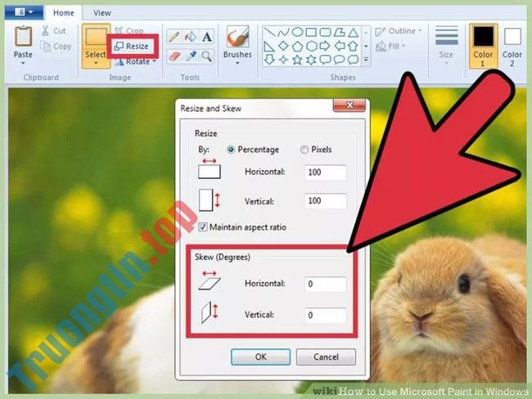Click the Resize Horizontal value field
Screen dimensions: 532x399
(326, 173)
